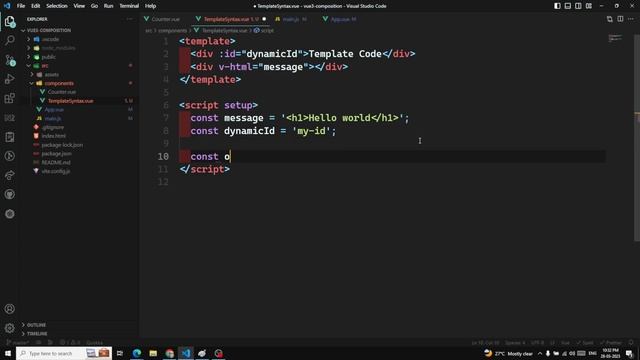The height and width of the screenshot is (360, 640).
Task: Click the components breadcrumb segment
Action: point(172,31)
